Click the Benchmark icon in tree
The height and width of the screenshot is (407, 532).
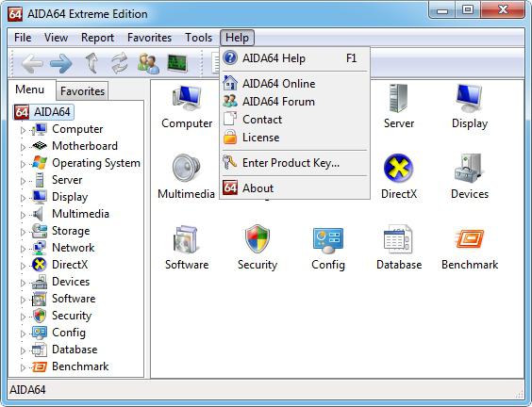pyautogui.click(x=40, y=366)
